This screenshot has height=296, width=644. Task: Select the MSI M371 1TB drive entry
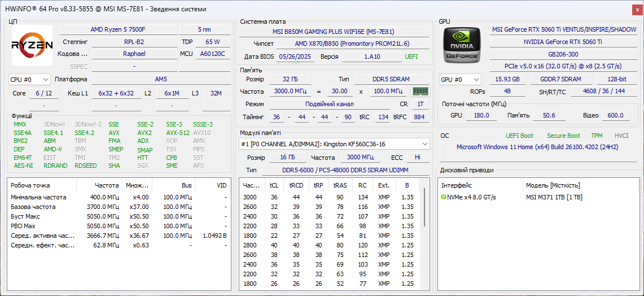point(554,197)
